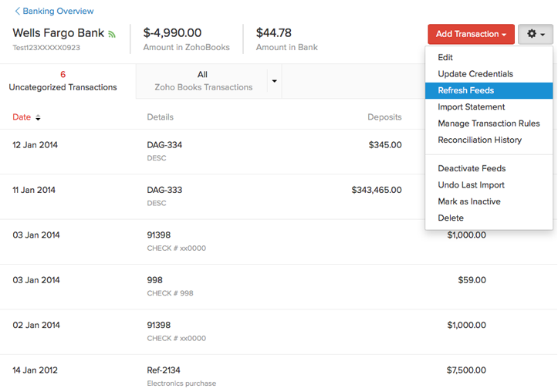Viewport: 558px width, 392px height.
Task: Expand the Zoho Books Transactions tab dropdown arrow
Action: coord(274,81)
